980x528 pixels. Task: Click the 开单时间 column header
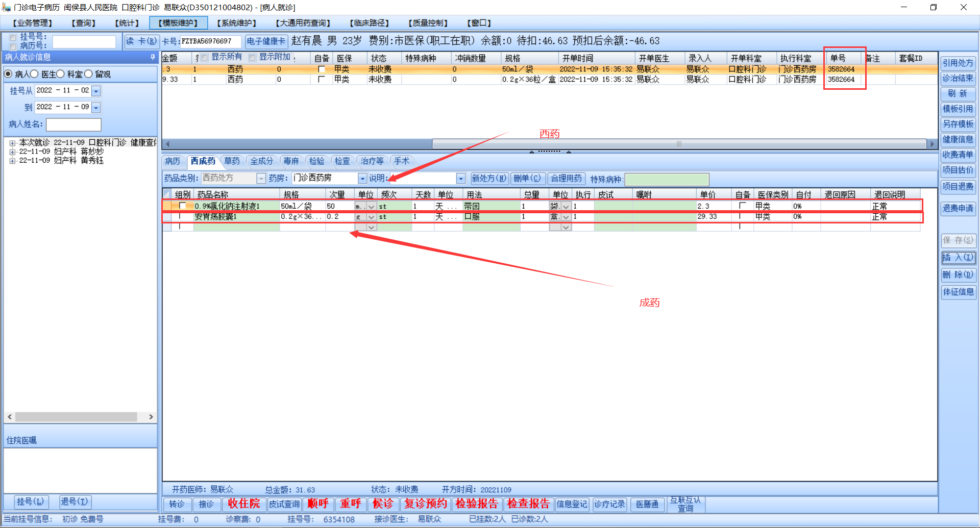coord(596,58)
